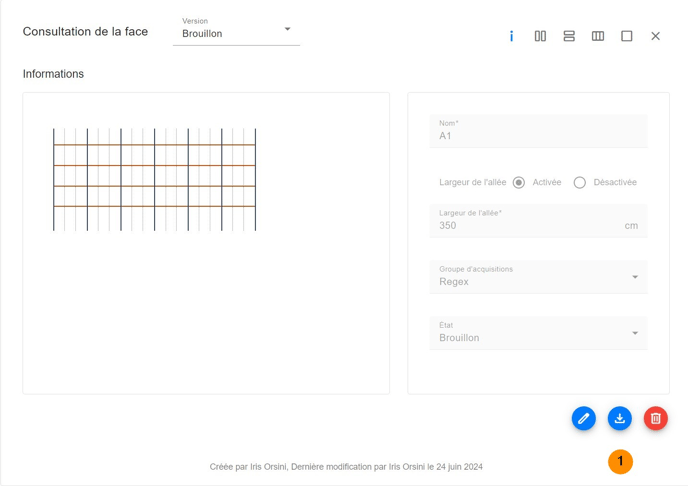Click the red trash delete button
The image size is (688, 486).
point(656,418)
